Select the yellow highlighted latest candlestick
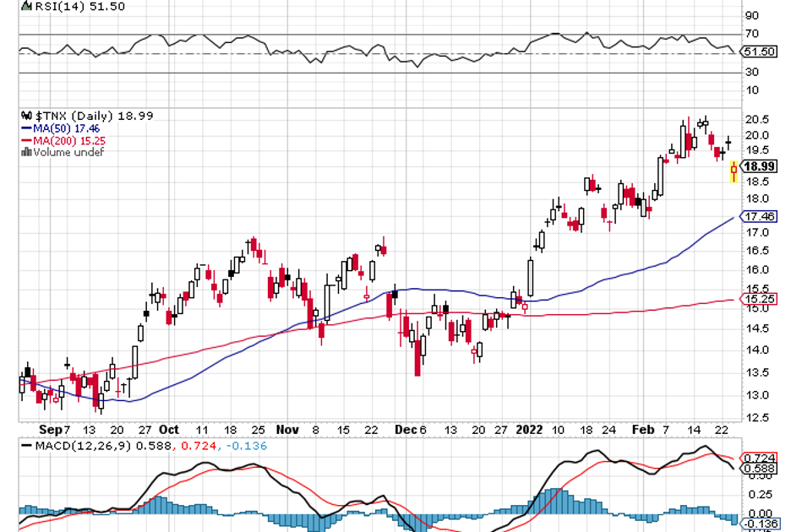 pyautogui.click(x=734, y=171)
